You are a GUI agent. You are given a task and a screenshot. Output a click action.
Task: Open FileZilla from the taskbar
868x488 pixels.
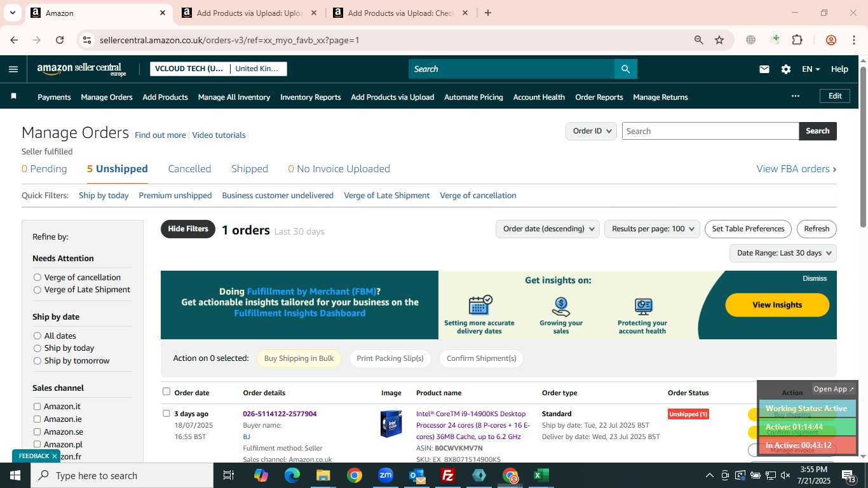coord(448,475)
